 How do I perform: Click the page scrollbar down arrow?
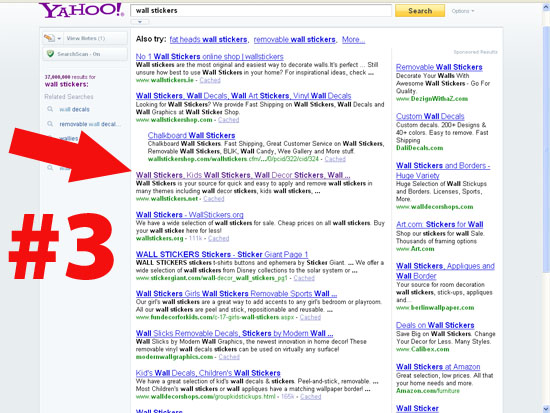pos(546,409)
